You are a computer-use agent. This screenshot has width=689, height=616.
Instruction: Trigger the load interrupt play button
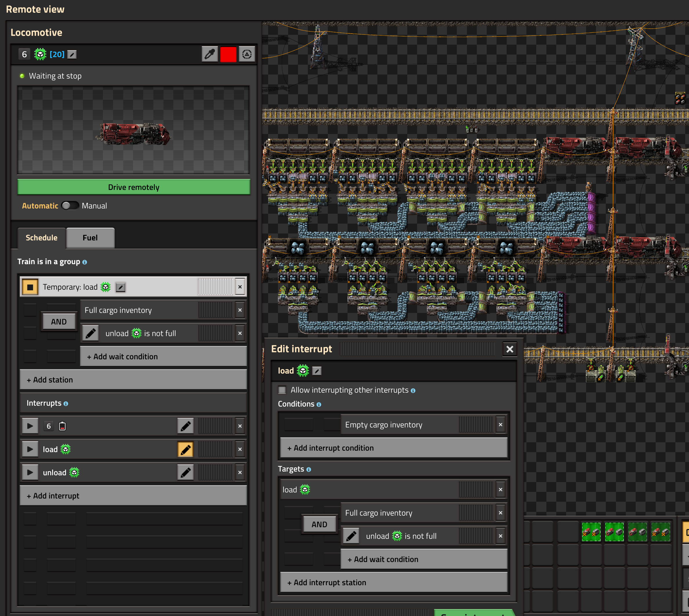pyautogui.click(x=30, y=450)
